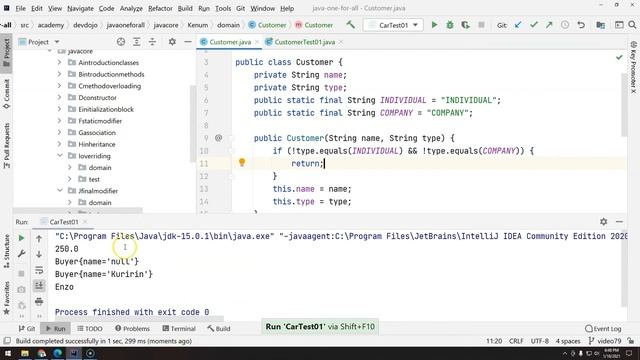
Task: Expand the Bintroductionmethods folder
Action: click(60, 74)
